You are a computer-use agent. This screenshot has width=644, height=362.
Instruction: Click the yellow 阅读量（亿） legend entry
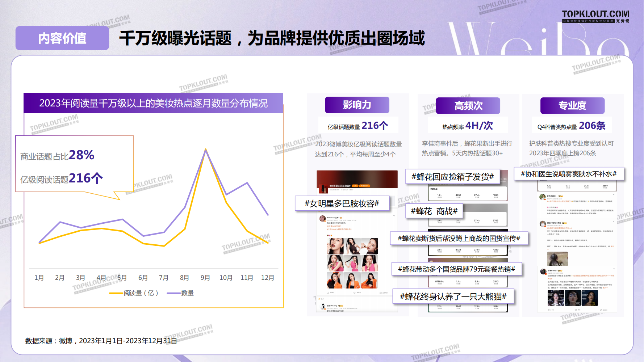click(134, 293)
